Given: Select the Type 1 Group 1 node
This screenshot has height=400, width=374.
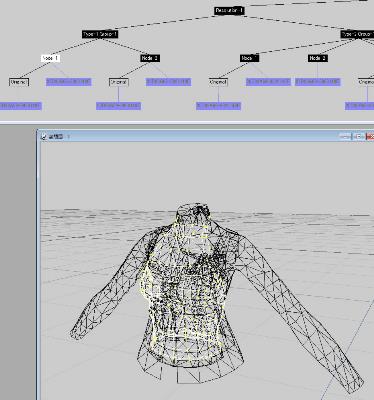Looking at the screenshot, I should [100, 34].
